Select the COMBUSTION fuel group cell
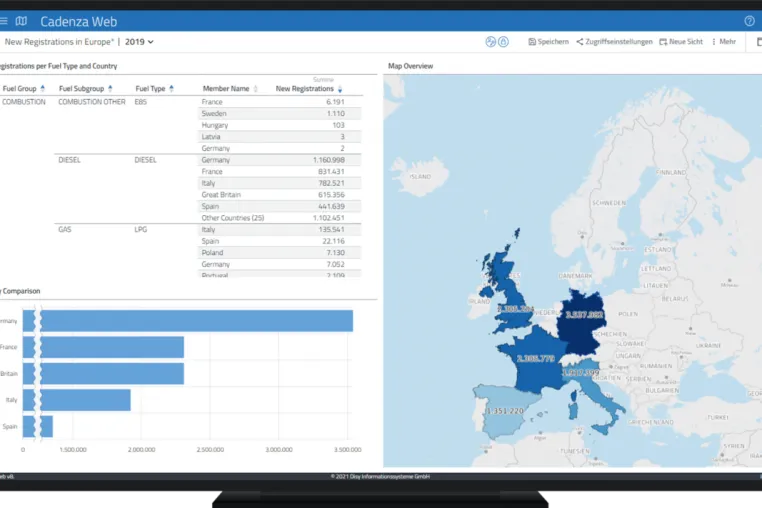 tap(24, 102)
